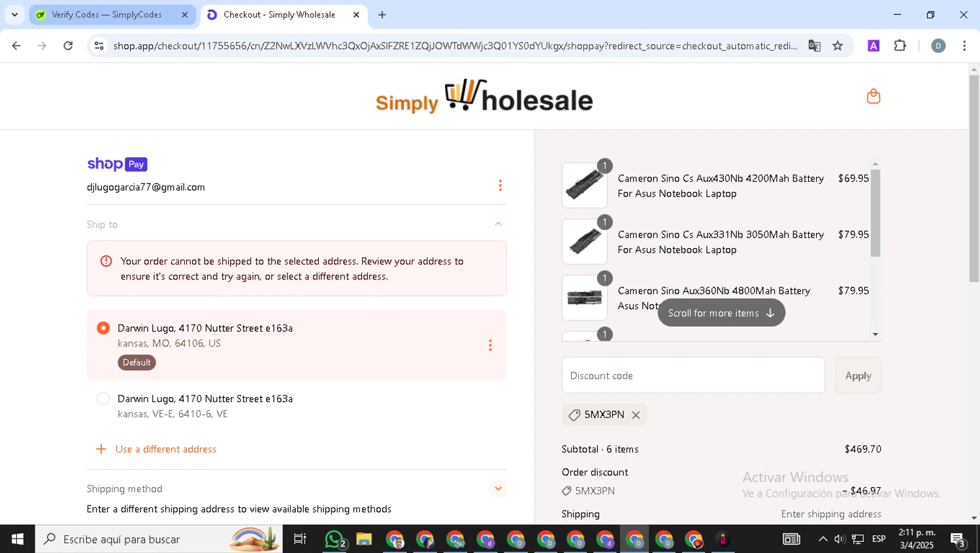The width and height of the screenshot is (980, 553).
Task: Click the item list scroll-down arrow
Action: (x=875, y=334)
